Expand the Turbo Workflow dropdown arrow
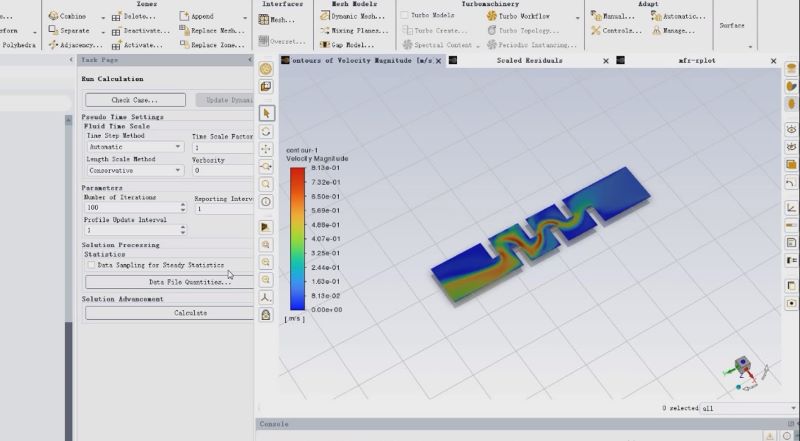The image size is (800, 441). click(578, 18)
